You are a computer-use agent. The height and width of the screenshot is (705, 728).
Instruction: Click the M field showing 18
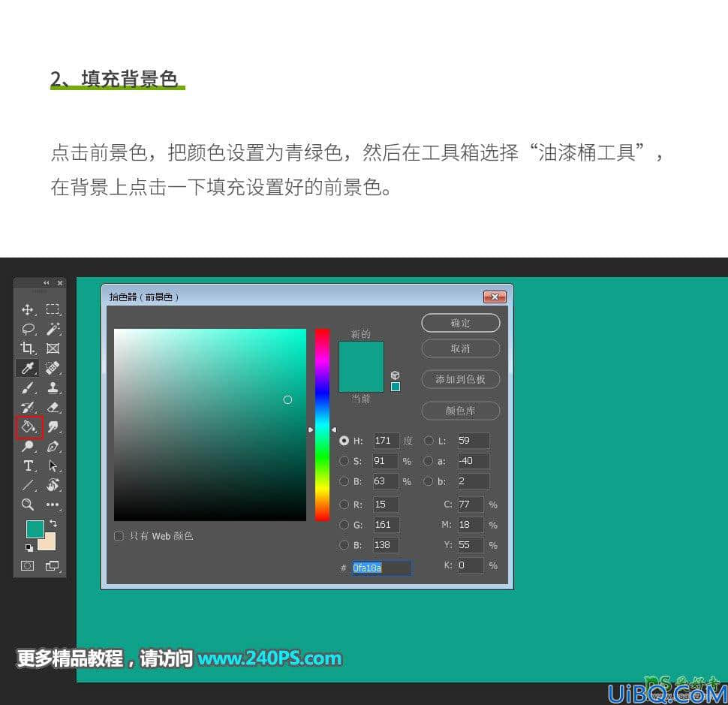[471, 525]
